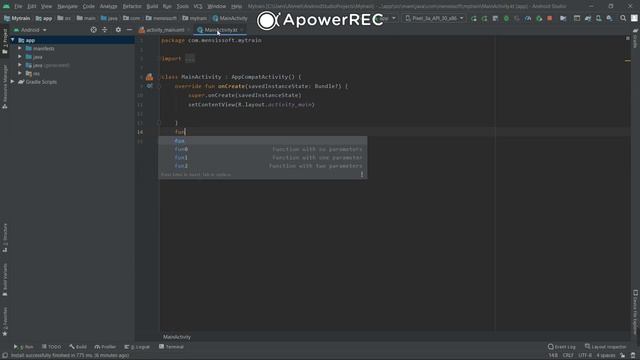Expand the java folder arrow
640x360 pixels.
pyautogui.click(x=20, y=57)
